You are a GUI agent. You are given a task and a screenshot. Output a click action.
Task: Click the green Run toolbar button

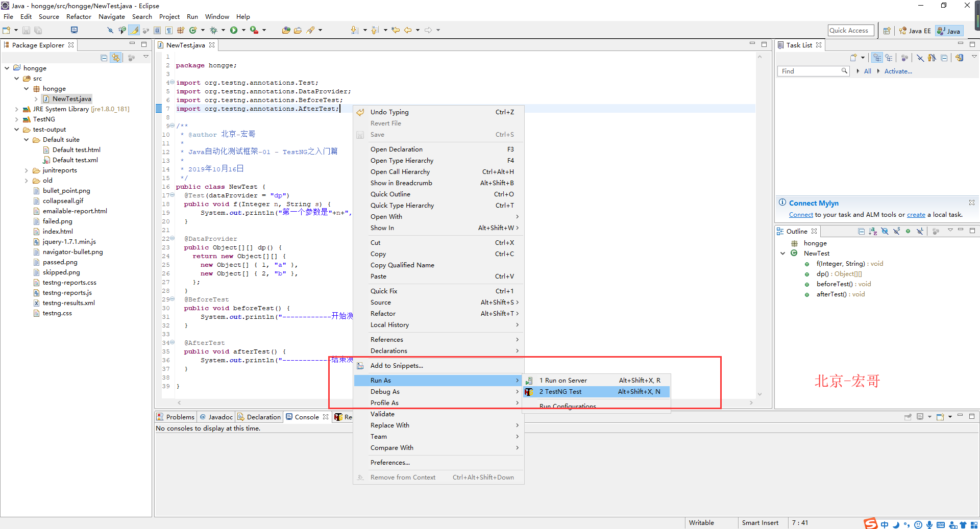pyautogui.click(x=234, y=30)
